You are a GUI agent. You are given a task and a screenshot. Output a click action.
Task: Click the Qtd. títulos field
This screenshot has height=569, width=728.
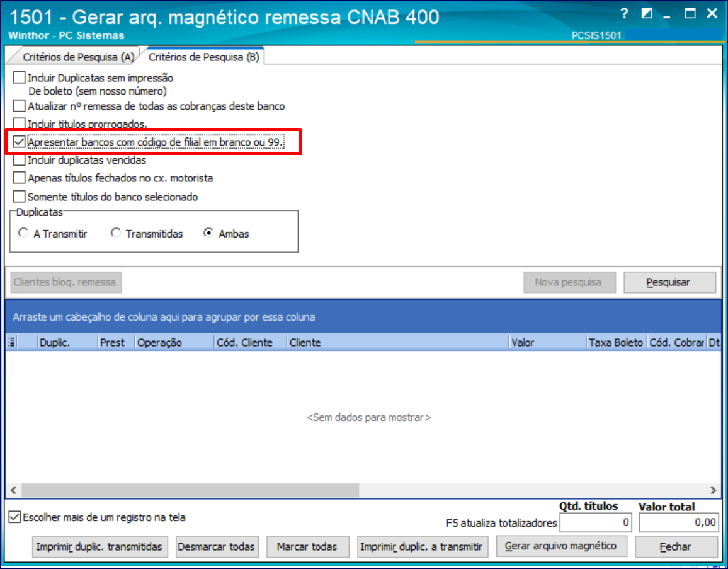coord(596,523)
